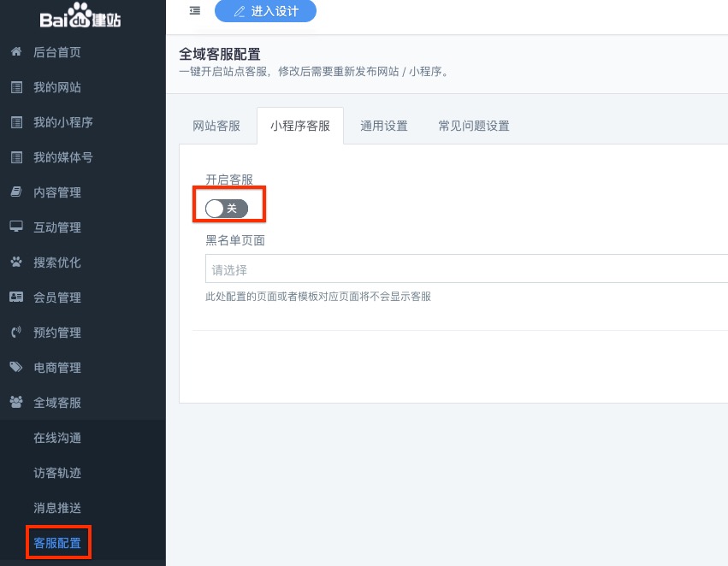Viewport: 728px width, 566px height.
Task: Click the monitor icon beside 互动管理
Action: coord(15,227)
